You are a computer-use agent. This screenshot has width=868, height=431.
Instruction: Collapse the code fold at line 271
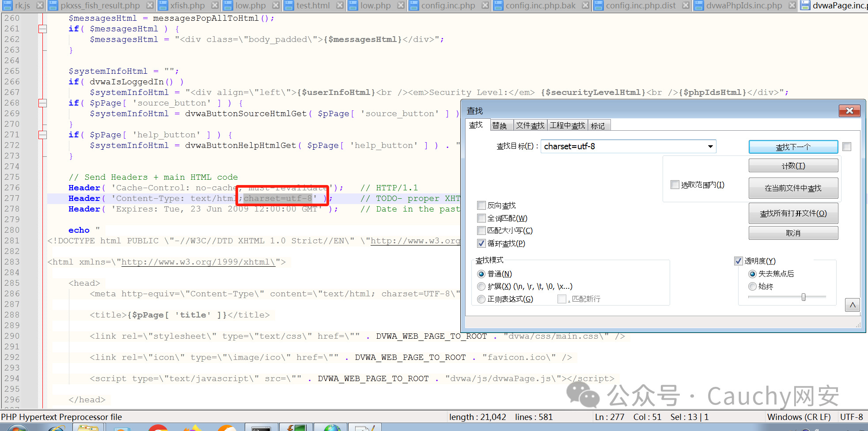point(43,135)
